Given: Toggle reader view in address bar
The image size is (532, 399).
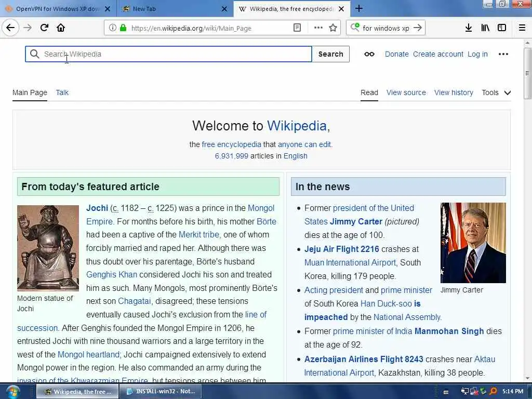Looking at the screenshot, I should point(297,28).
